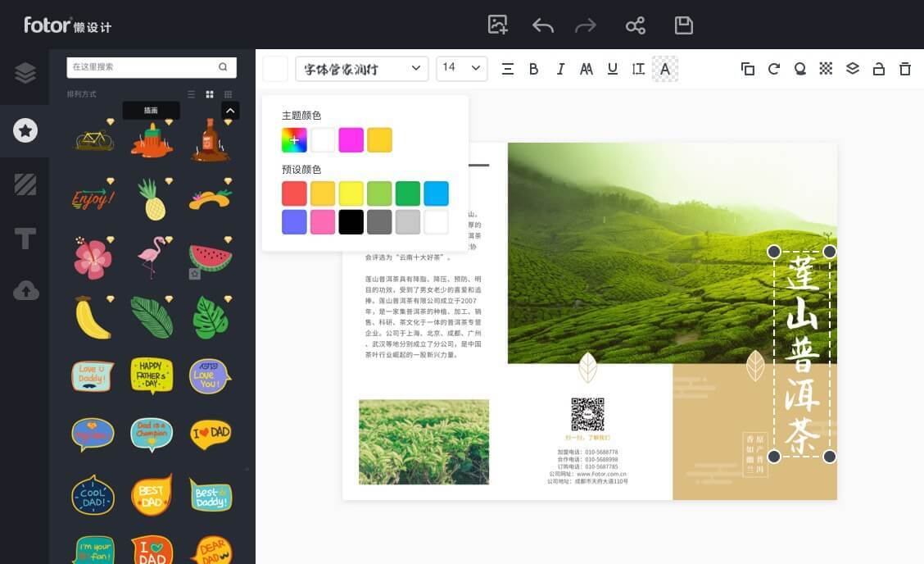Delete the selected element with the trash icon
This screenshot has width=924, height=564.
[x=905, y=69]
